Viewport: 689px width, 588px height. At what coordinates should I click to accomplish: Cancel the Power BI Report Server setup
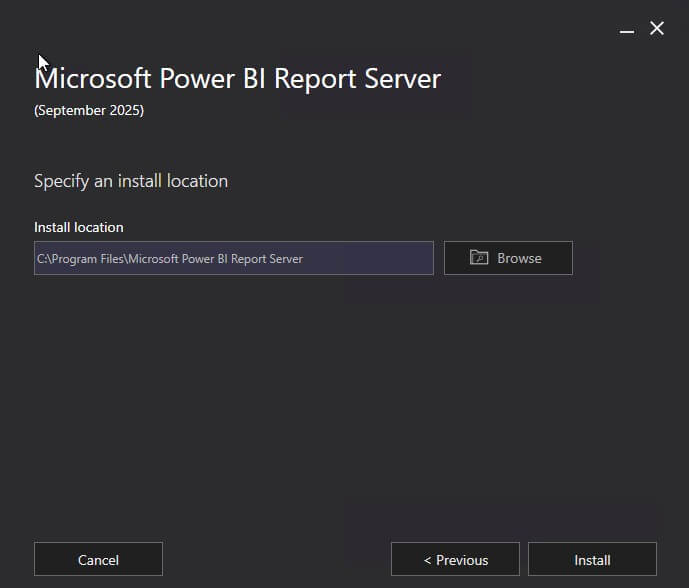[x=98, y=559]
